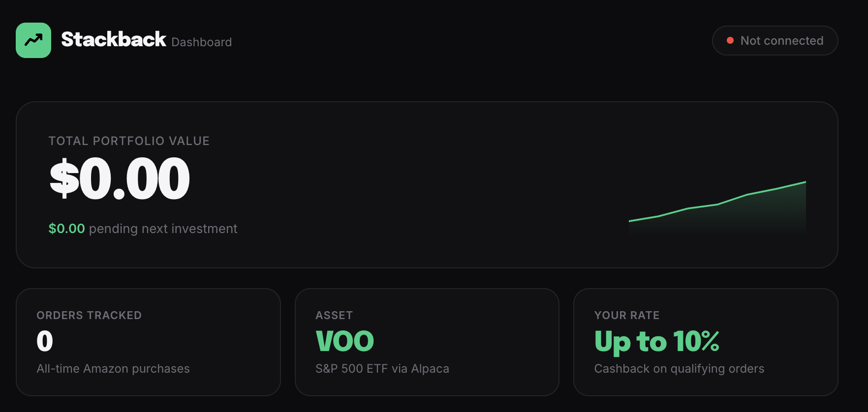Click the green VOO ticker symbol

pos(344,341)
